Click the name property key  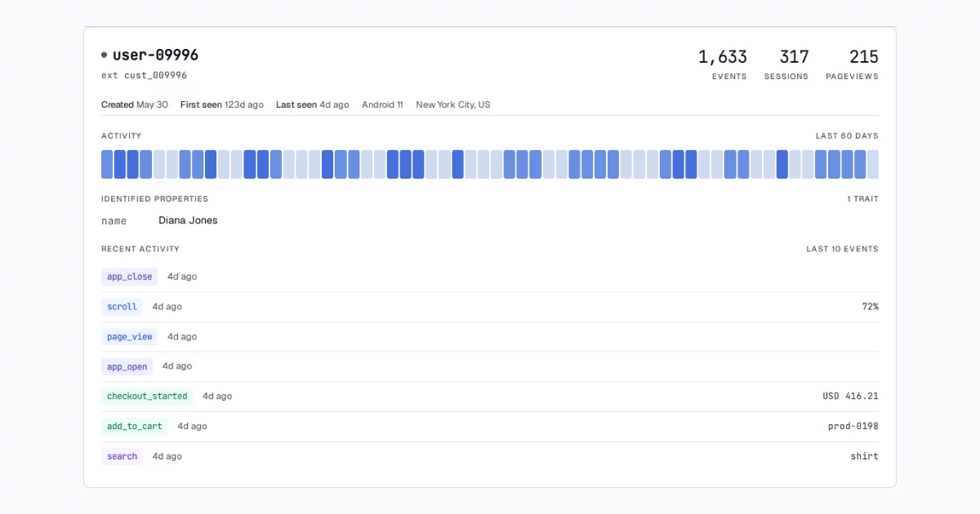114,220
